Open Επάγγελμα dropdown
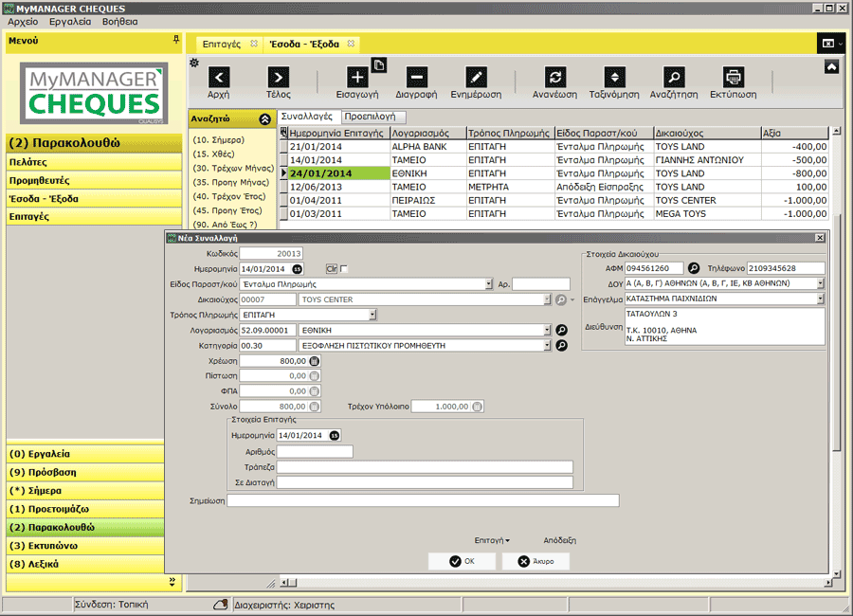 pos(821,299)
